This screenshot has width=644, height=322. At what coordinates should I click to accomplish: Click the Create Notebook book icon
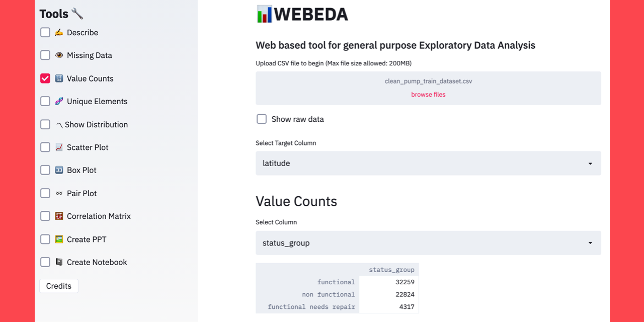click(x=59, y=262)
